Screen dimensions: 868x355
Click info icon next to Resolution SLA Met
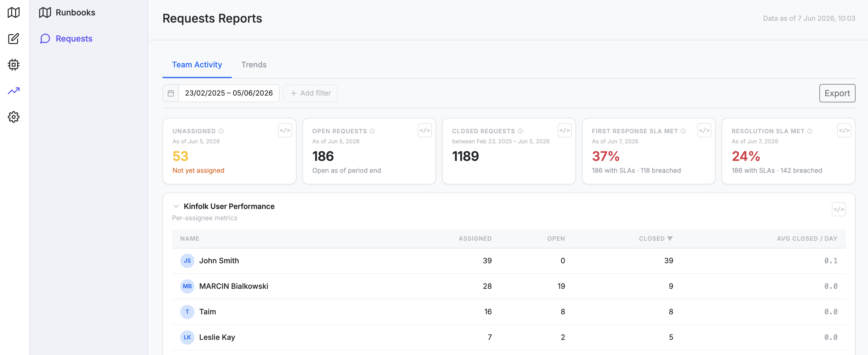pos(810,131)
